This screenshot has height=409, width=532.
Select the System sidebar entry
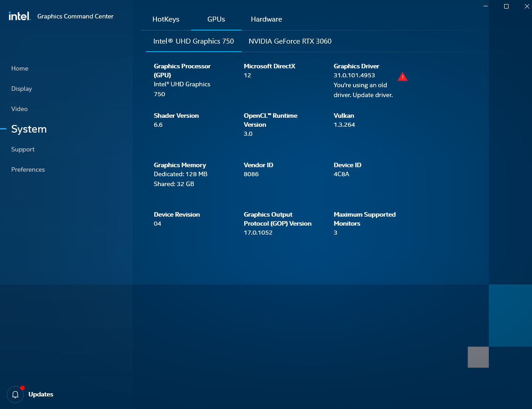(29, 129)
